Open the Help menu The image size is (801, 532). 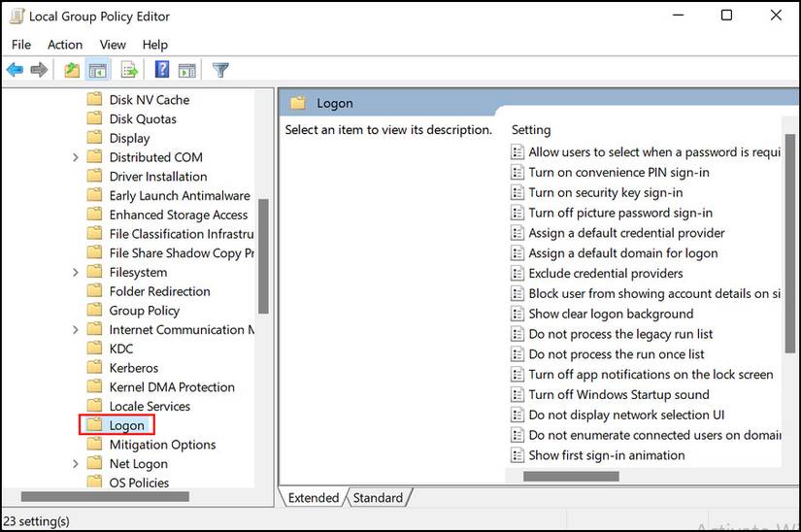pos(154,45)
